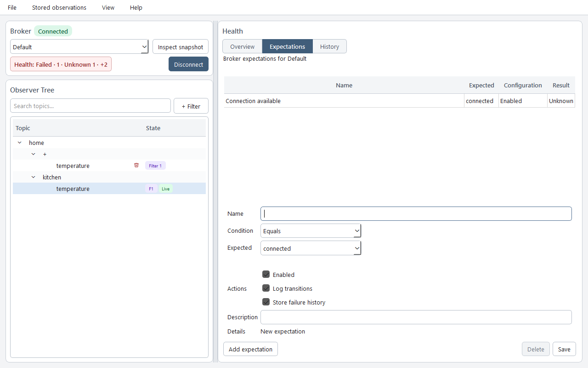
Task: Click the + Filter button
Action: click(x=191, y=106)
